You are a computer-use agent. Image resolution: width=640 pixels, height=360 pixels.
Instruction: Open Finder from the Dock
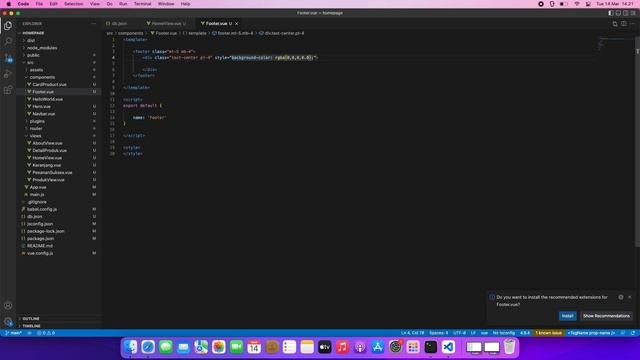coord(131,347)
